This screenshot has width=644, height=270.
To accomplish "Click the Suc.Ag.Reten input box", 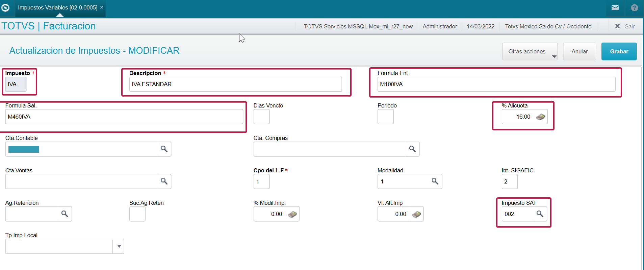I will 137,214.
